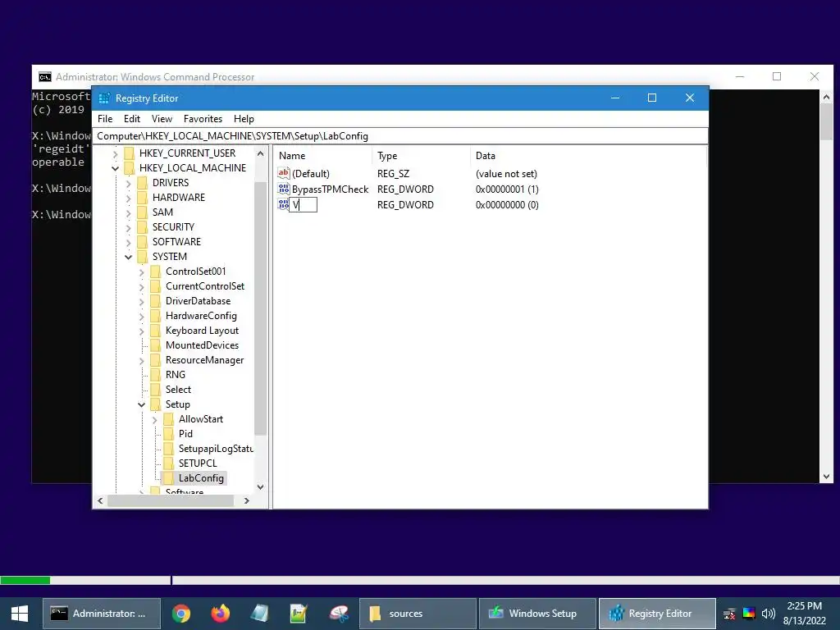Screen dimensions: 840x630
Task: Click the SETUPCL folder icon
Action: point(168,463)
